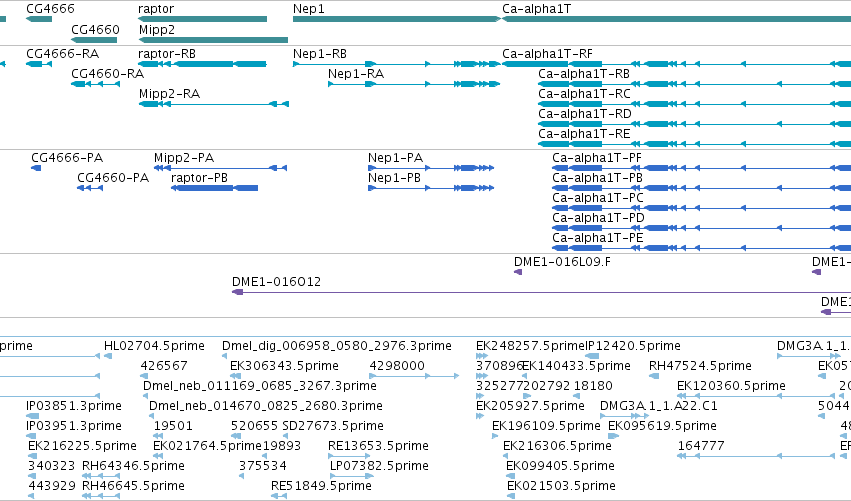Viewport: 851px width, 501px height.
Task: Click the Ca-alpha1T-RD transcript
Action: [x=694, y=124]
